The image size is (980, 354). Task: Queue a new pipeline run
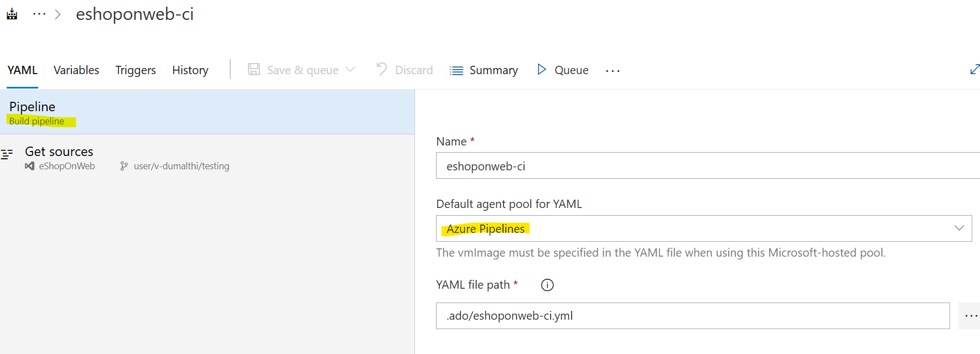pos(563,70)
